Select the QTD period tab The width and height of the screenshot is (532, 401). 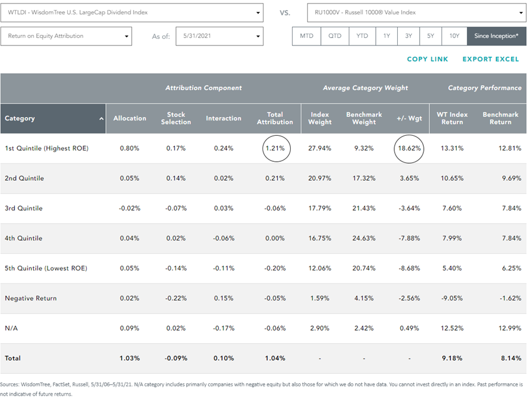pyautogui.click(x=335, y=36)
